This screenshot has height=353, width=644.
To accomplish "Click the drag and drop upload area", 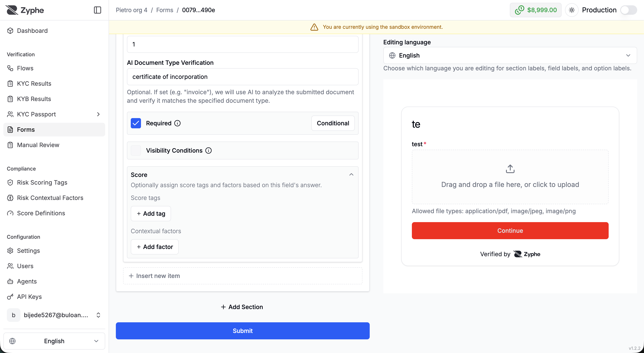I will [510, 177].
